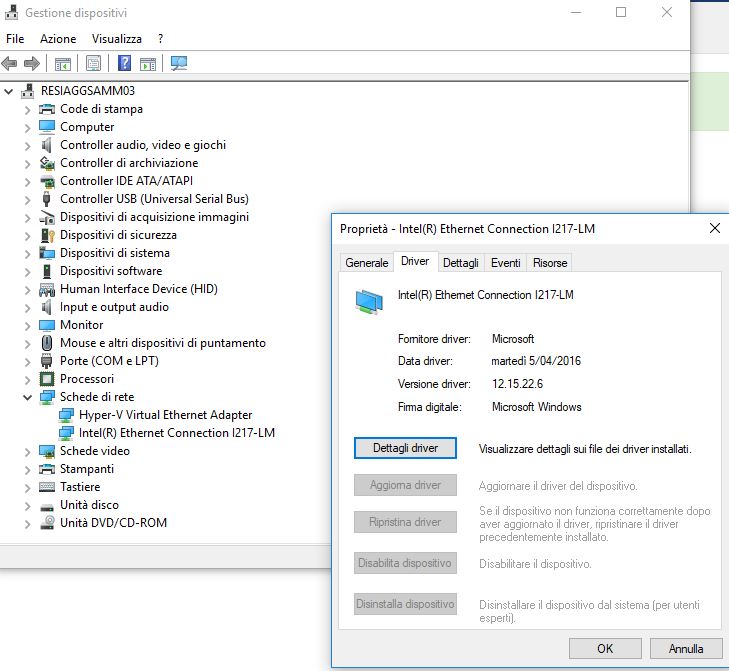Select Intel(R) Ethernet Connection I217-LM tree item
This screenshot has height=671, width=729.
177,433
